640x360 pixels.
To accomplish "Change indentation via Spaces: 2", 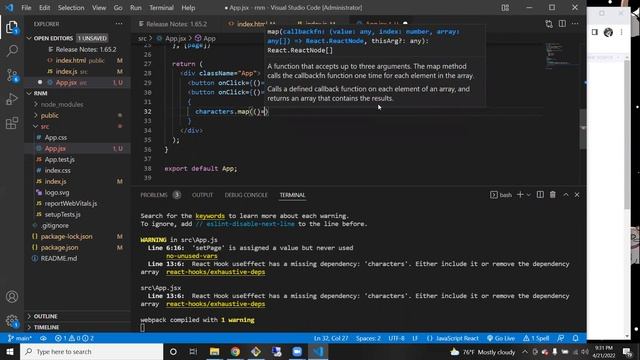I will (x=368, y=338).
